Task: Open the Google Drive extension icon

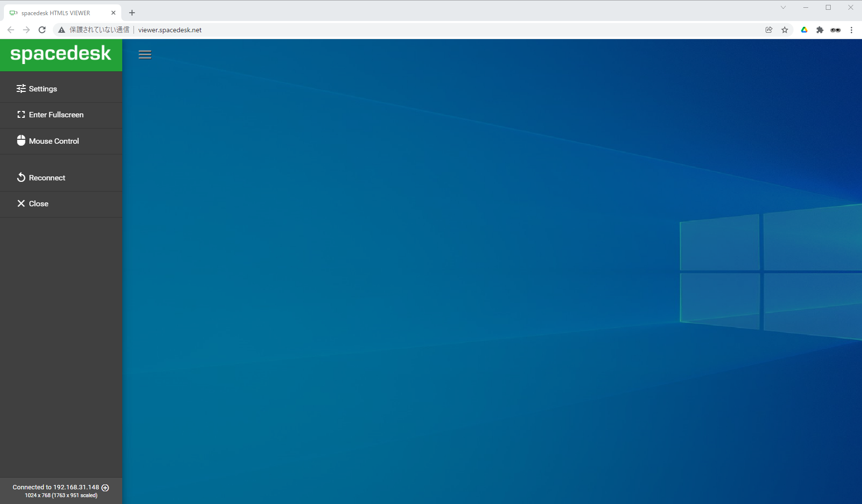Action: [x=804, y=30]
